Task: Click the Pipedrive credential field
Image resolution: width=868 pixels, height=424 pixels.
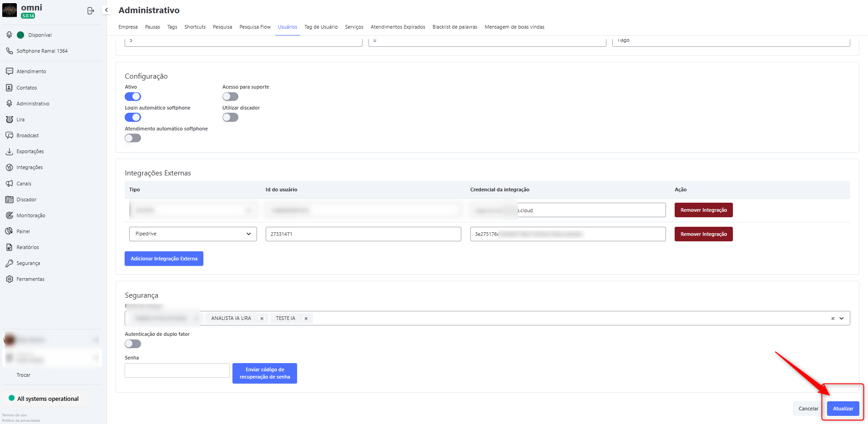Action: tap(568, 234)
